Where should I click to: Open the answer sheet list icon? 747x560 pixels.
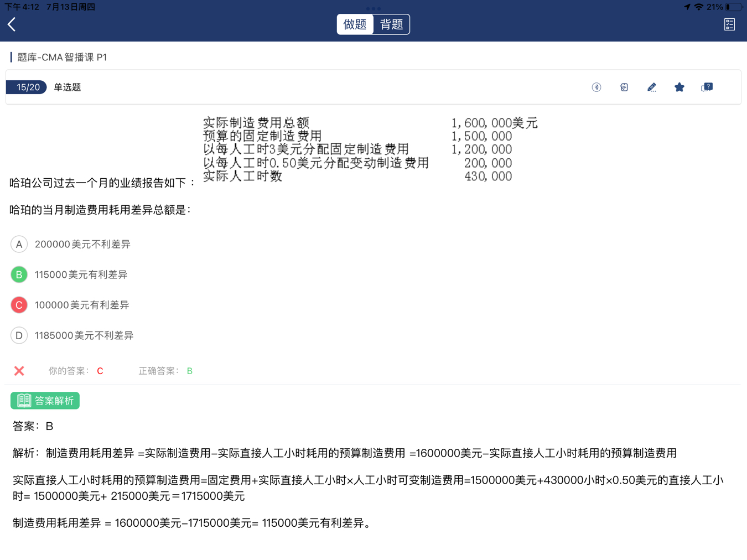click(729, 24)
